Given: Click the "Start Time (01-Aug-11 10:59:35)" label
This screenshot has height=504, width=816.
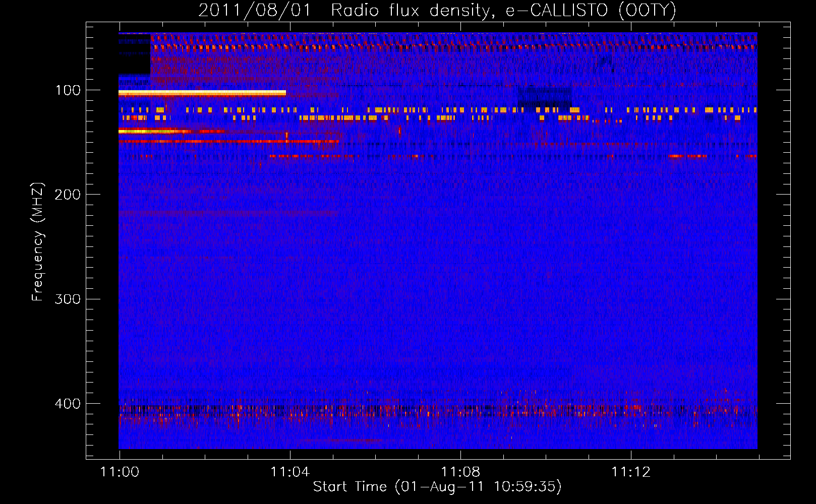Looking at the screenshot, I should (437, 487).
